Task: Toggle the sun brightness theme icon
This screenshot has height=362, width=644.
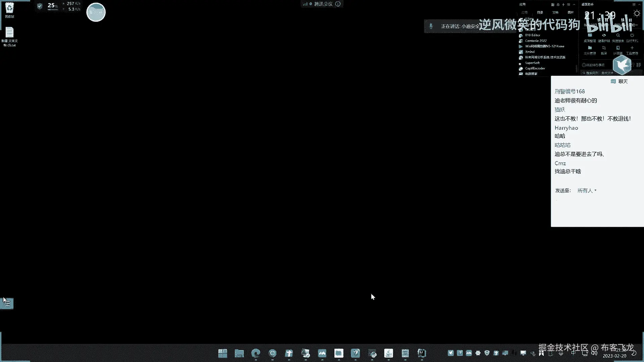Action: coord(637,13)
